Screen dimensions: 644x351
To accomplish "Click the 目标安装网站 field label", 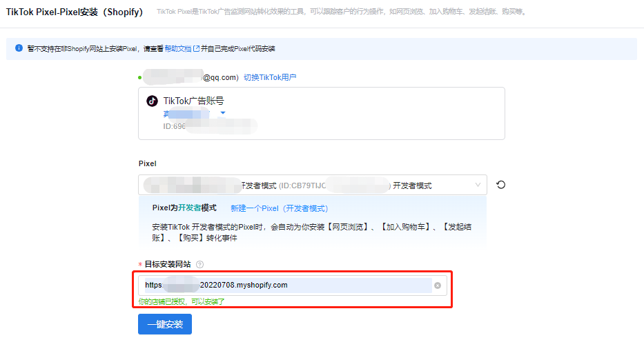I will tap(168, 264).
